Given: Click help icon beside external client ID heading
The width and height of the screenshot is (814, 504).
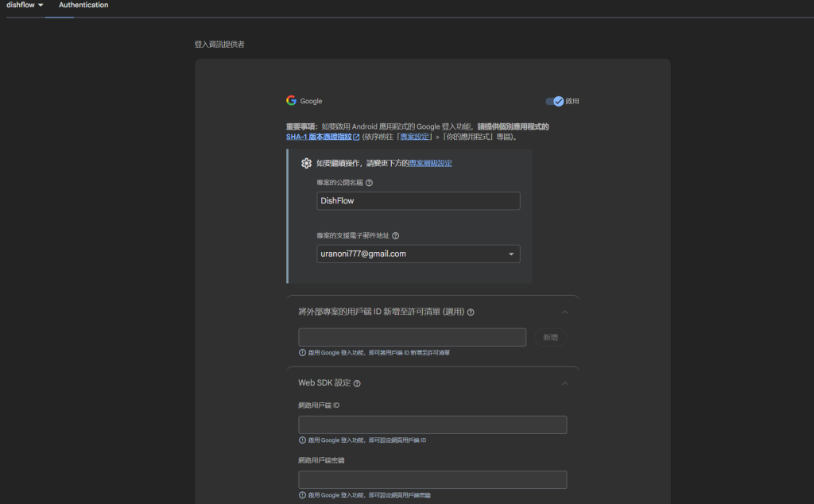Looking at the screenshot, I should pyautogui.click(x=471, y=312).
